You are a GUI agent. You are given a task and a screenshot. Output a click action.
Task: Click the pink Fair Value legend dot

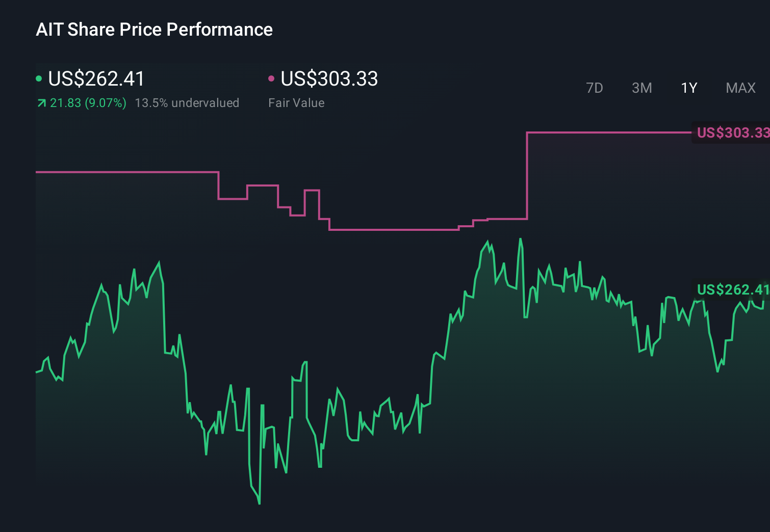(x=272, y=78)
